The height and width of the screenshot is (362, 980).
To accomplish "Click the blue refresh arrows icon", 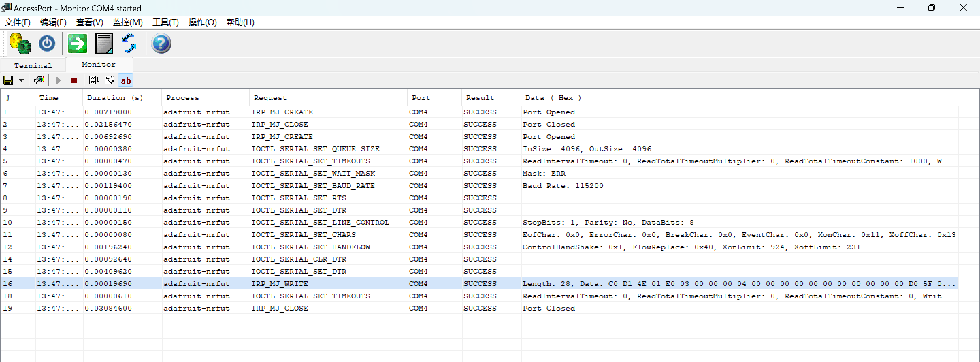I will pos(129,43).
